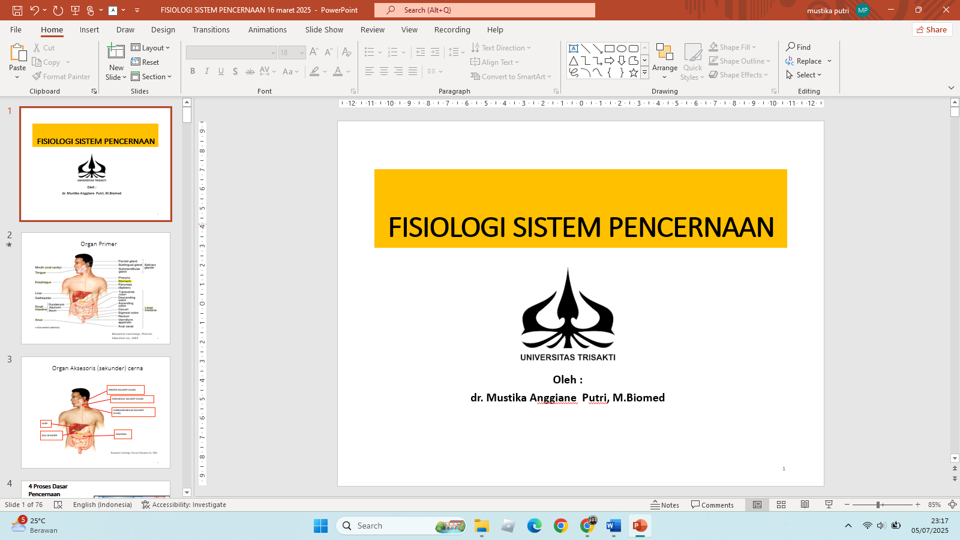
Task: Open Word from the taskbar
Action: 613,525
